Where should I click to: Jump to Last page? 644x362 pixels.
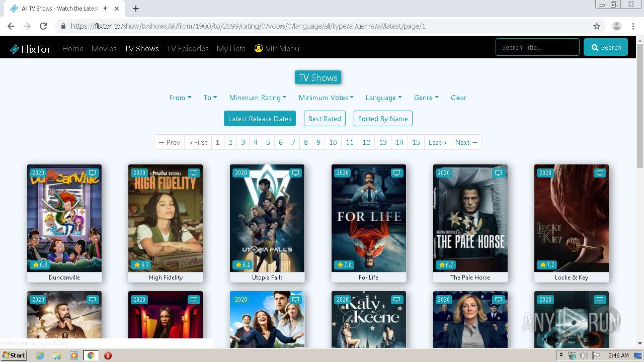click(x=437, y=142)
